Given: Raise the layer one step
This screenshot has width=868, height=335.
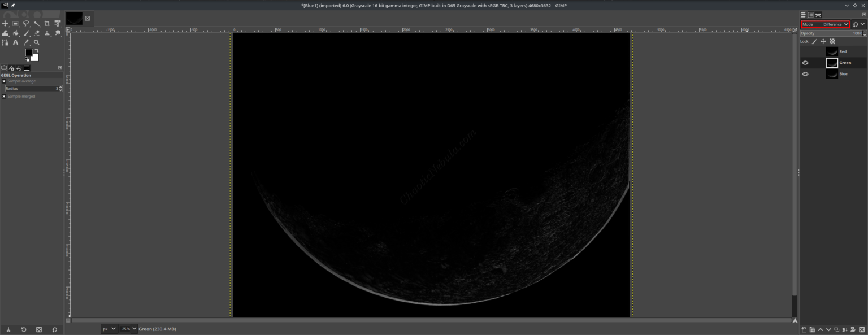Looking at the screenshot, I should (x=821, y=329).
